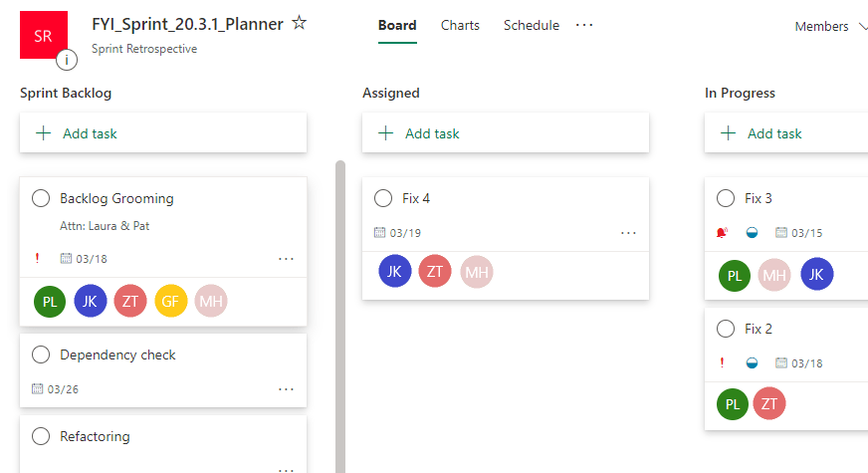Screen dimensions: 868x473
Task: Click the red urgent bell icon on Fix 3
Action: [x=722, y=233]
